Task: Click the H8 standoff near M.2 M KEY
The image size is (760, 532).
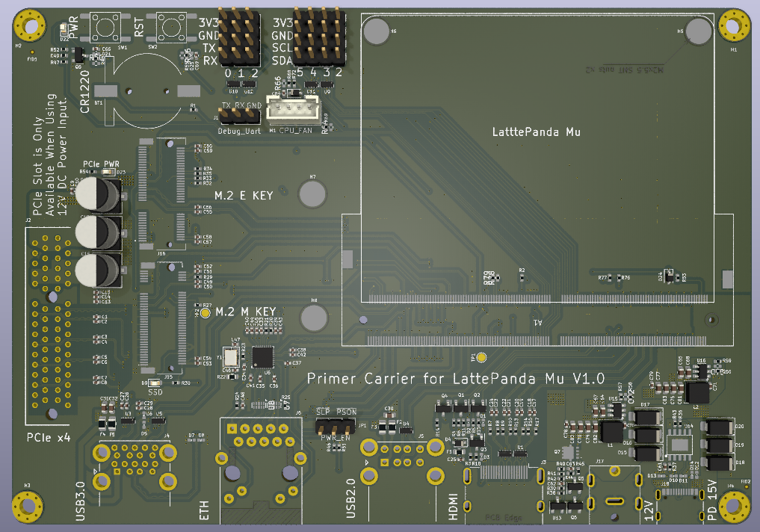Action: [x=314, y=318]
